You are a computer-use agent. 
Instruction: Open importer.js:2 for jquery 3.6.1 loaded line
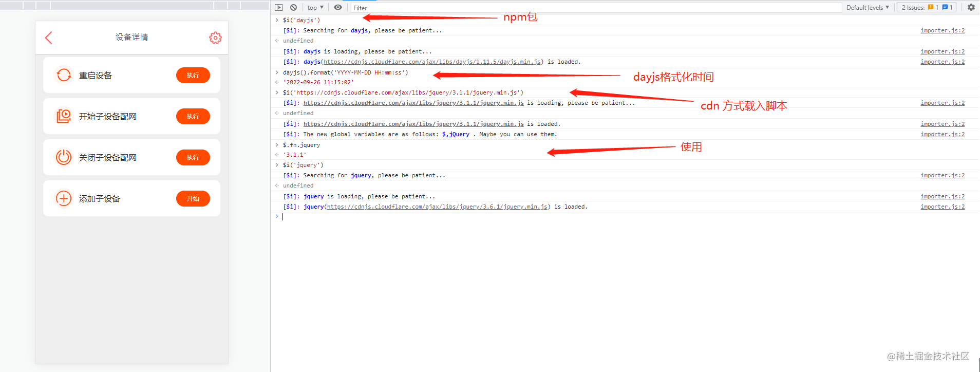(943, 207)
